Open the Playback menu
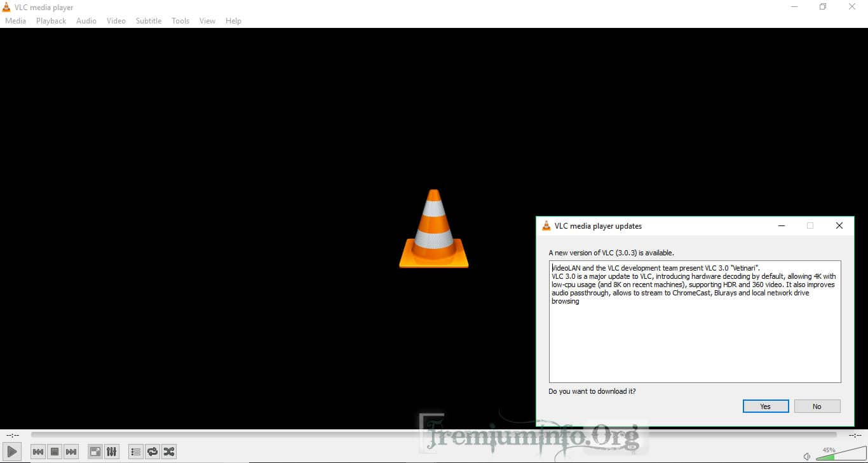The image size is (868, 463). click(x=51, y=21)
